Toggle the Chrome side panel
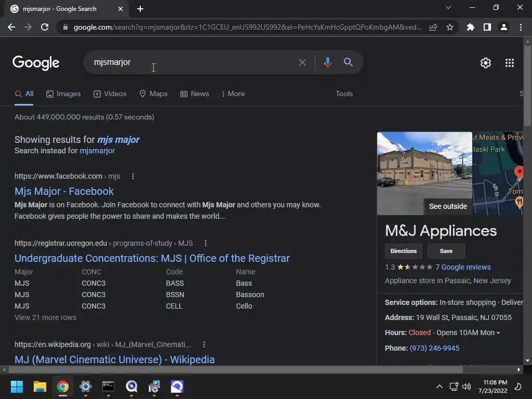This screenshot has height=399, width=532. (487, 27)
